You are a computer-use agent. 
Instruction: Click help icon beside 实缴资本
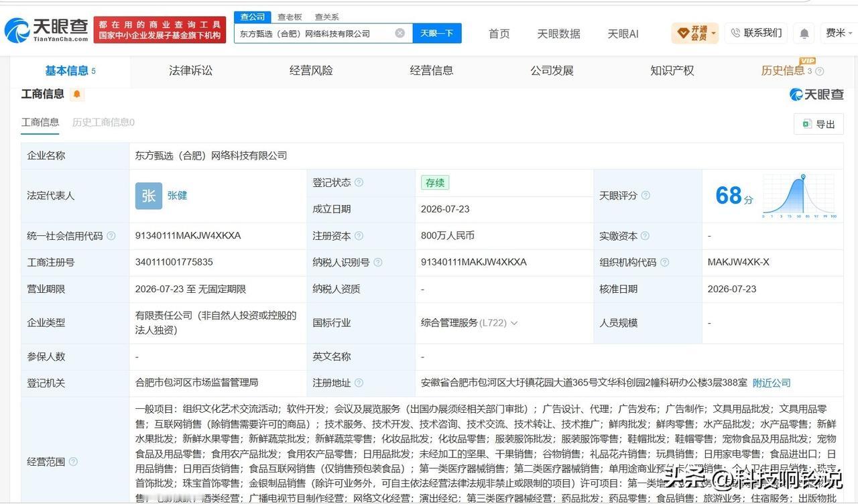point(645,236)
